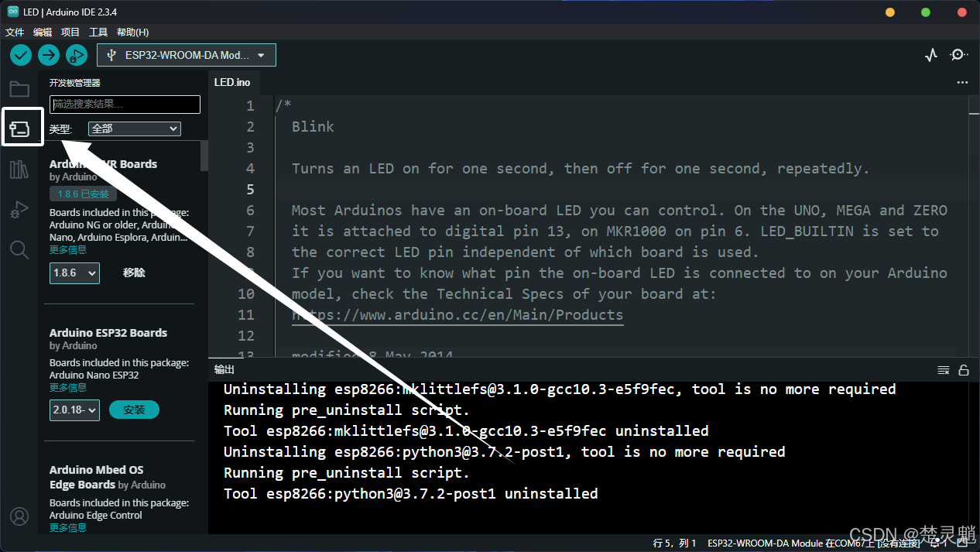Click the 开发板管理器 panel header
Screen dimensions: 980x552
75,83
